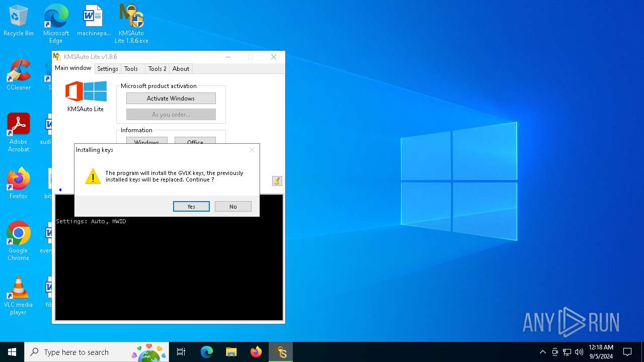Decline with the No button
Image resolution: width=644 pixels, height=362 pixels.
click(x=233, y=207)
